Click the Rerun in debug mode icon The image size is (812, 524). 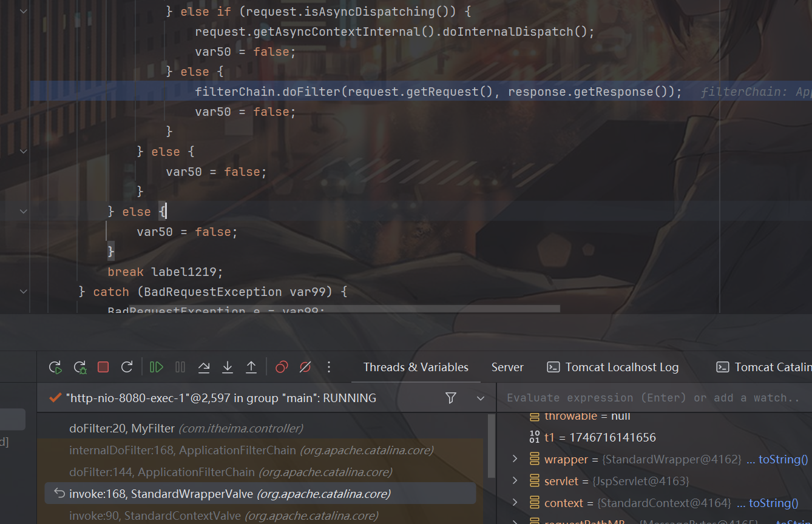click(x=80, y=367)
